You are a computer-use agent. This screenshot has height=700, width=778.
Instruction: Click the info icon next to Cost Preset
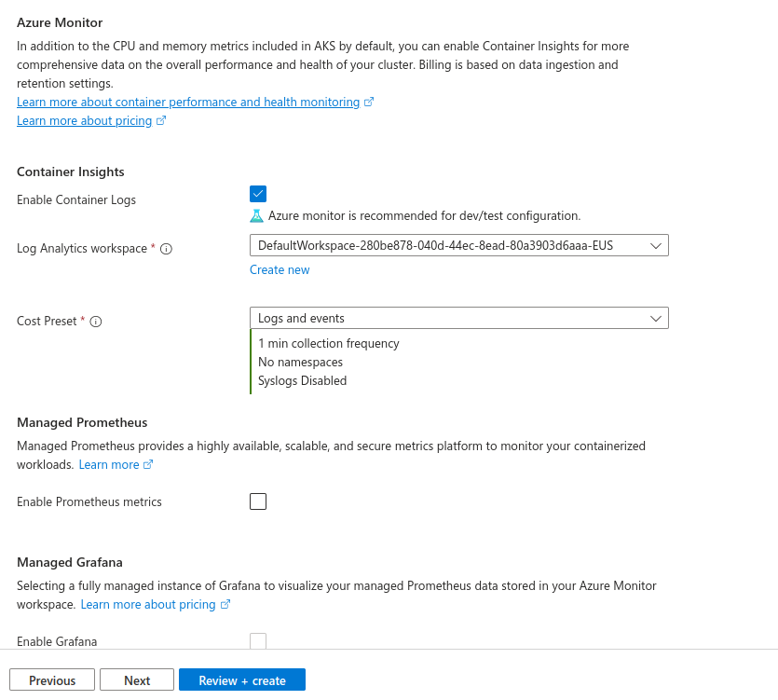[x=96, y=322]
